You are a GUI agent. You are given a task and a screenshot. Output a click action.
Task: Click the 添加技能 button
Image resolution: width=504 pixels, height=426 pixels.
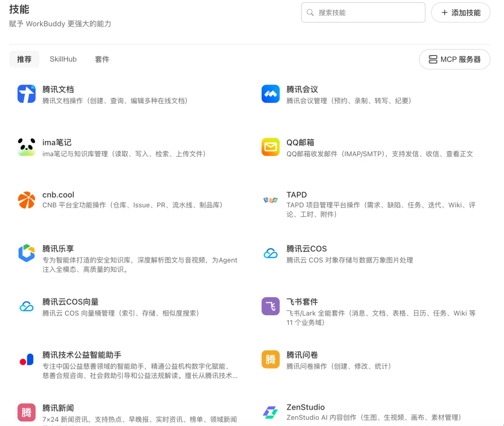click(461, 13)
